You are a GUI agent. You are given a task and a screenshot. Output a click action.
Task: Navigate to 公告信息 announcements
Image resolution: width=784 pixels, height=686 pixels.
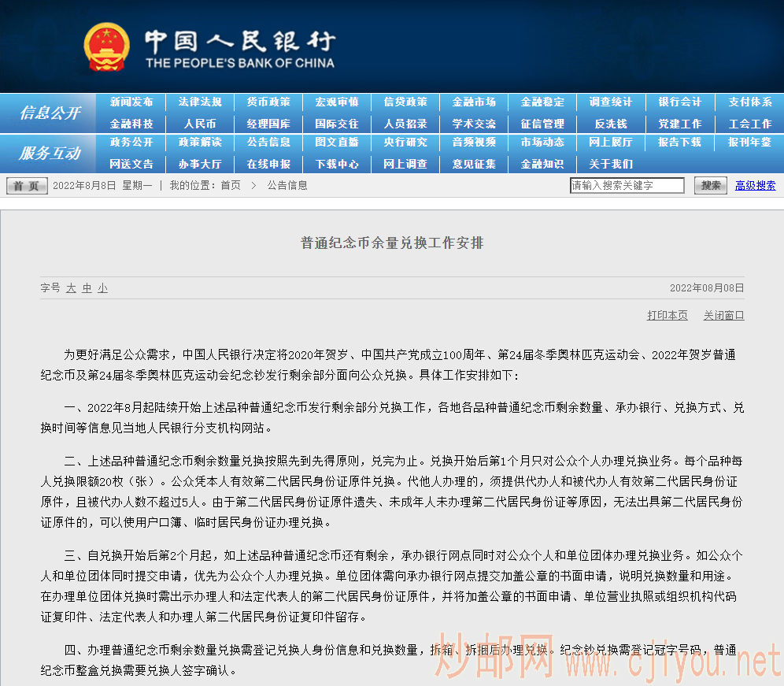coord(268,143)
